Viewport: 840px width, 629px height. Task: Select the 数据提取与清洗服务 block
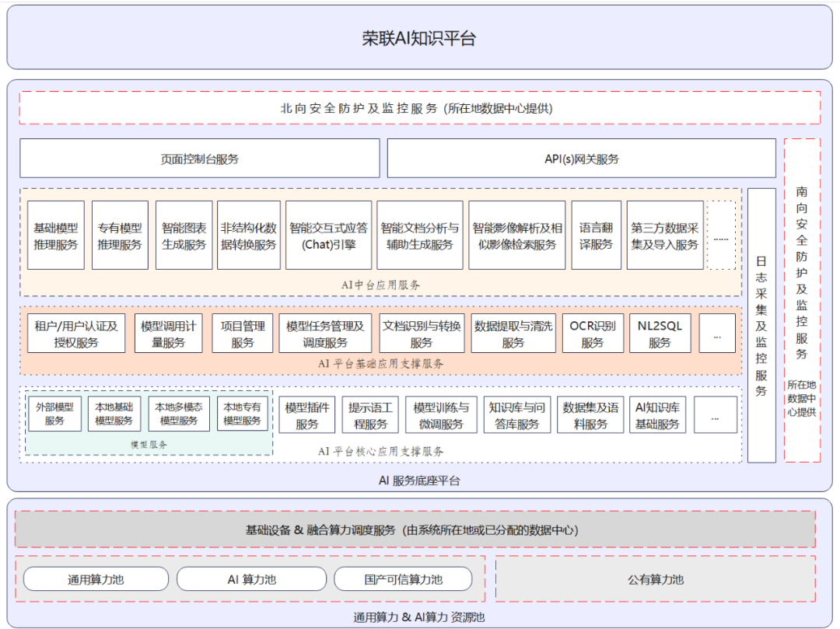coord(513,333)
